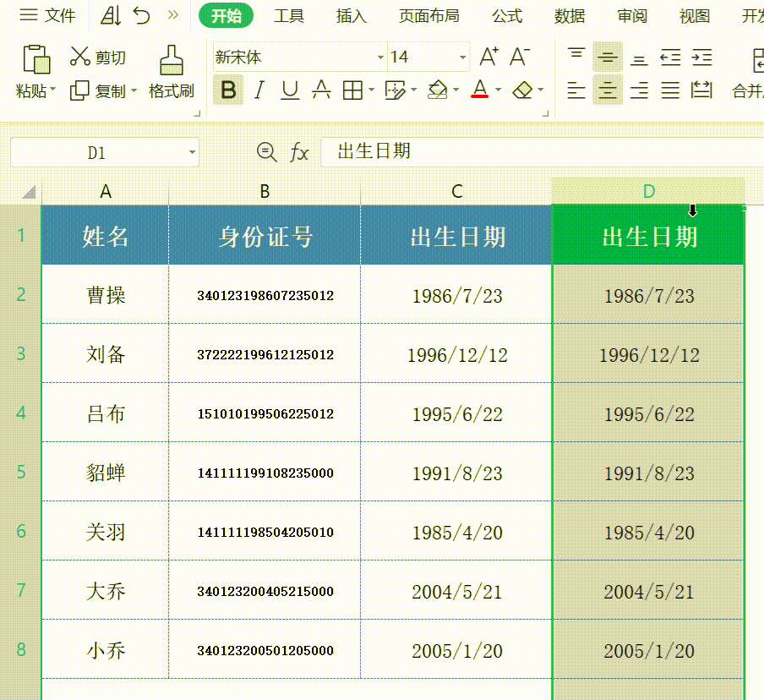This screenshot has height=700, width=764.
Task: Increase indent
Action: (701, 57)
